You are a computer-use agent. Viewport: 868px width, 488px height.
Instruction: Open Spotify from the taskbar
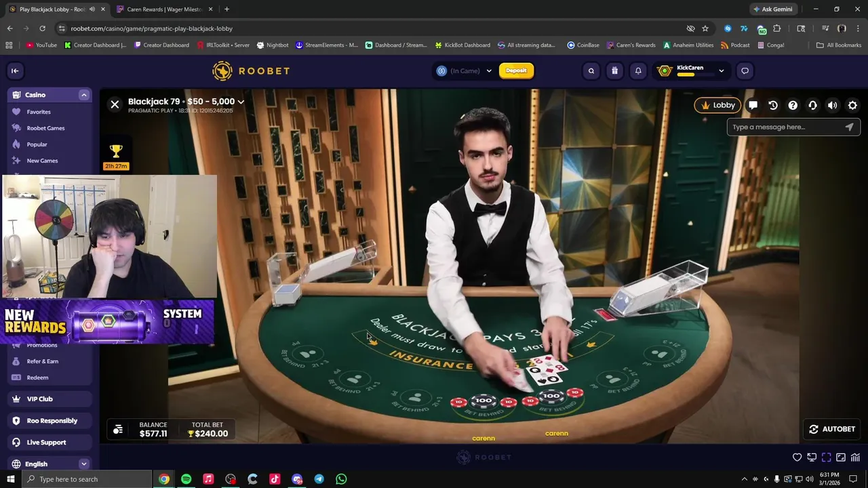186,479
